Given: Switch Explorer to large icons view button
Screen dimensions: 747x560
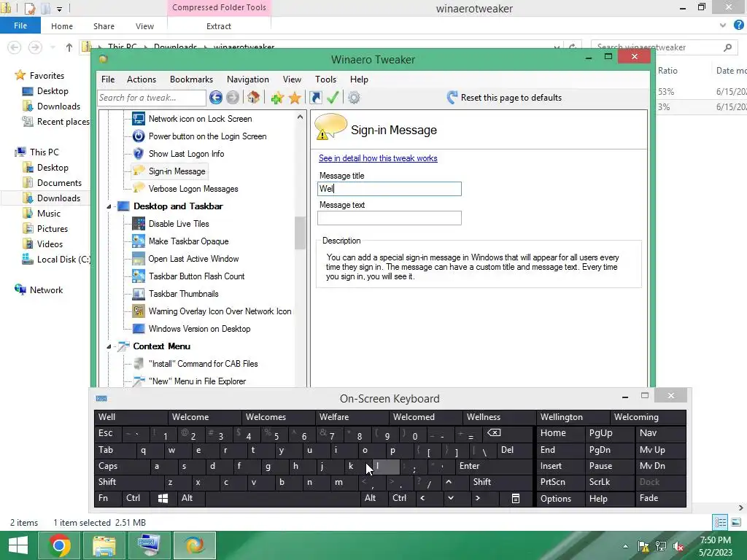Looking at the screenshot, I should [x=737, y=522].
